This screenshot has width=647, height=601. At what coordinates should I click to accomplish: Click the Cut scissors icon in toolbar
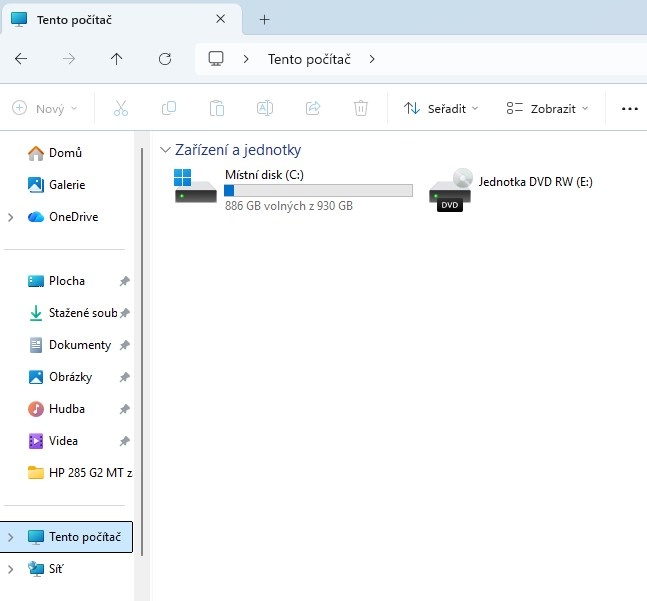click(x=121, y=108)
